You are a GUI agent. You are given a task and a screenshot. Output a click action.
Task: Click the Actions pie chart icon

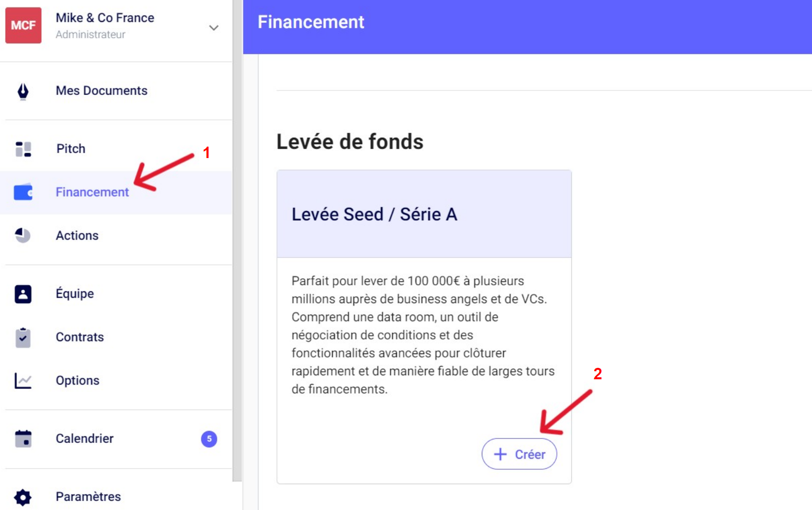point(23,236)
